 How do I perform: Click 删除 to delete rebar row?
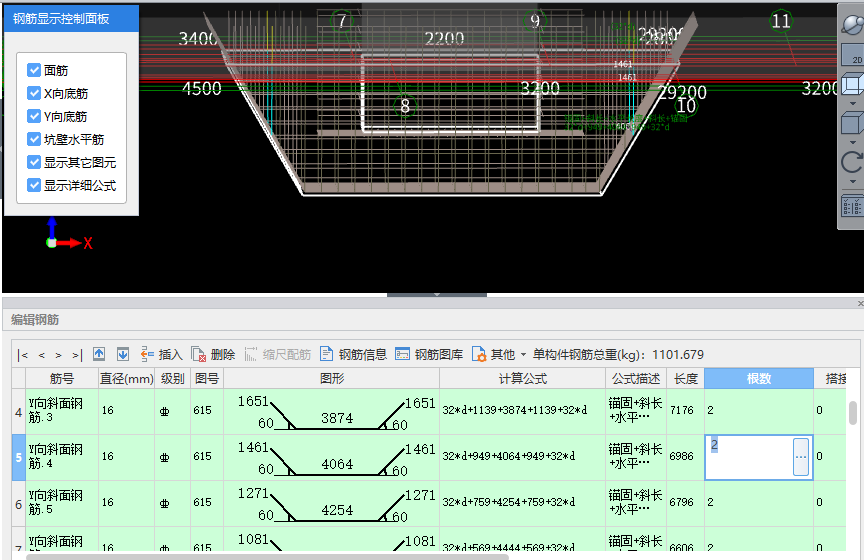[213, 354]
